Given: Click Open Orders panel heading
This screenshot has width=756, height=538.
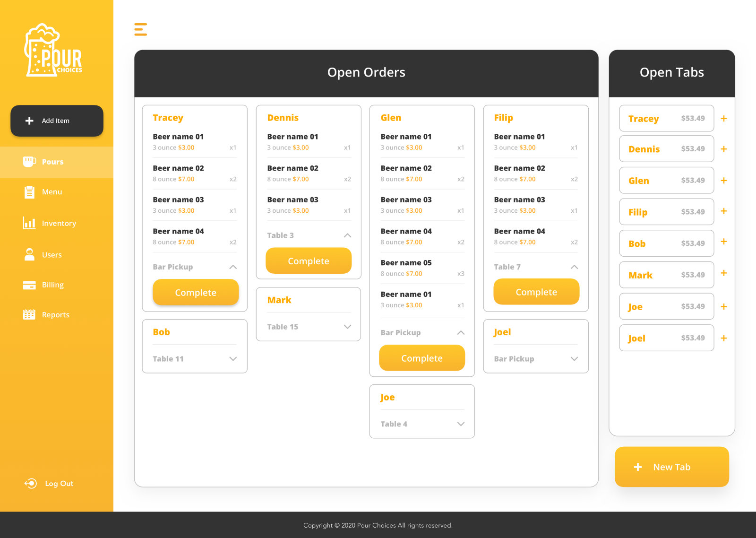Looking at the screenshot, I should (366, 72).
